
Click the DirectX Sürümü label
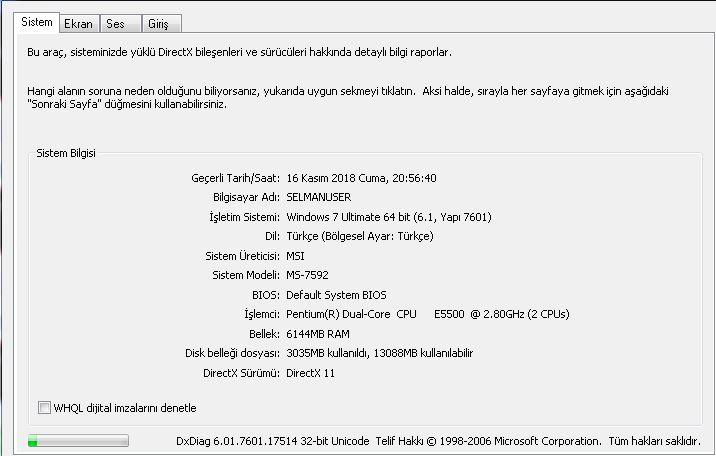coord(242,373)
